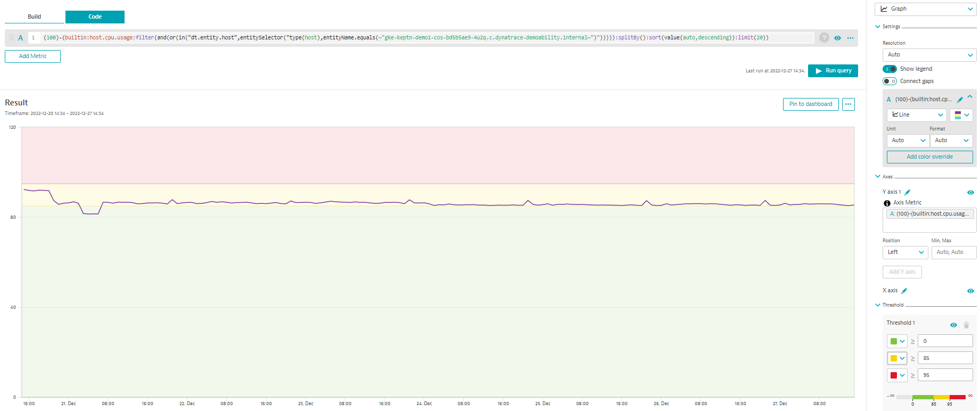Click the Last run timestamp text
980x411 pixels.
pos(775,71)
